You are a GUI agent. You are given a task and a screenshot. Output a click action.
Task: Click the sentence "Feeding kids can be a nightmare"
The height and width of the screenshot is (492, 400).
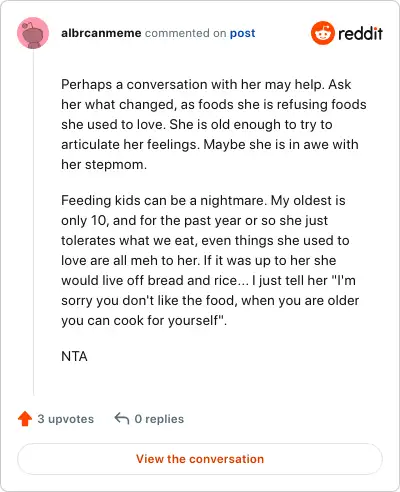(164, 201)
